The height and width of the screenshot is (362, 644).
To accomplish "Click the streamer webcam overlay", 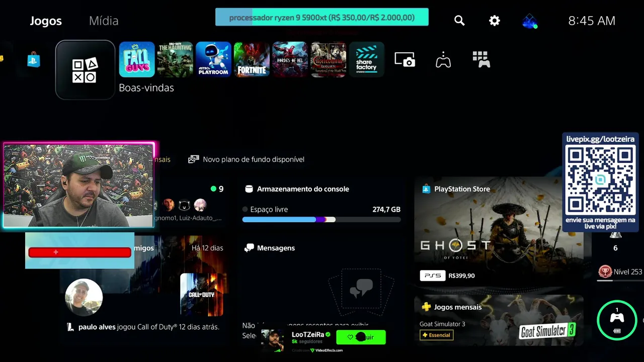I will 79,186.
